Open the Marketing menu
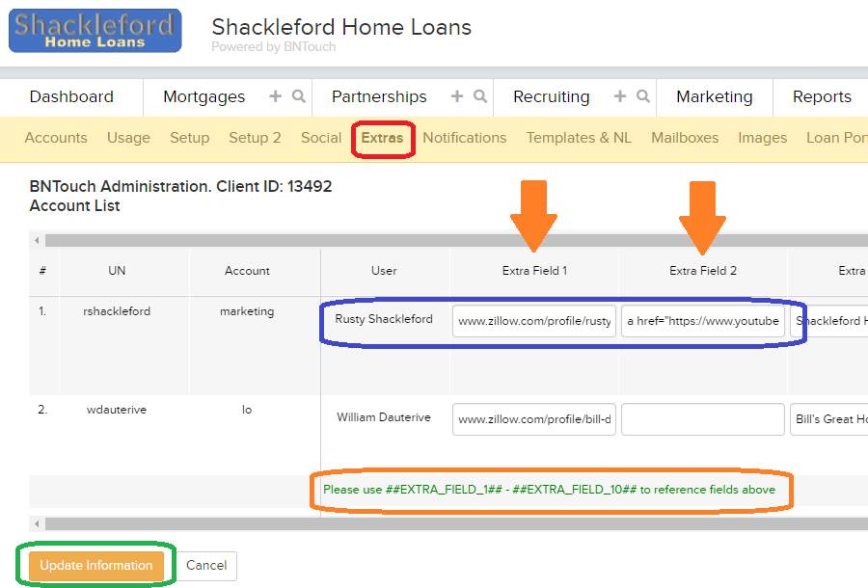The width and height of the screenshot is (868, 588). 714,96
